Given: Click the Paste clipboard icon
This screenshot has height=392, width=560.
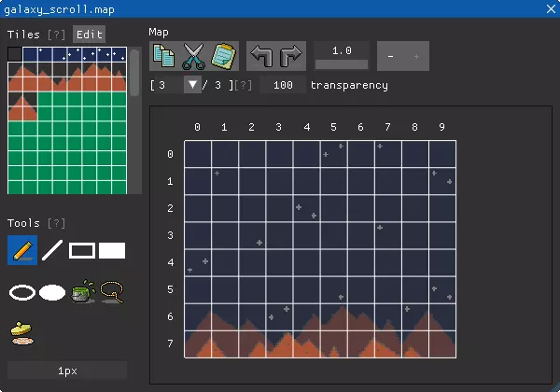Looking at the screenshot, I should [x=224, y=56].
